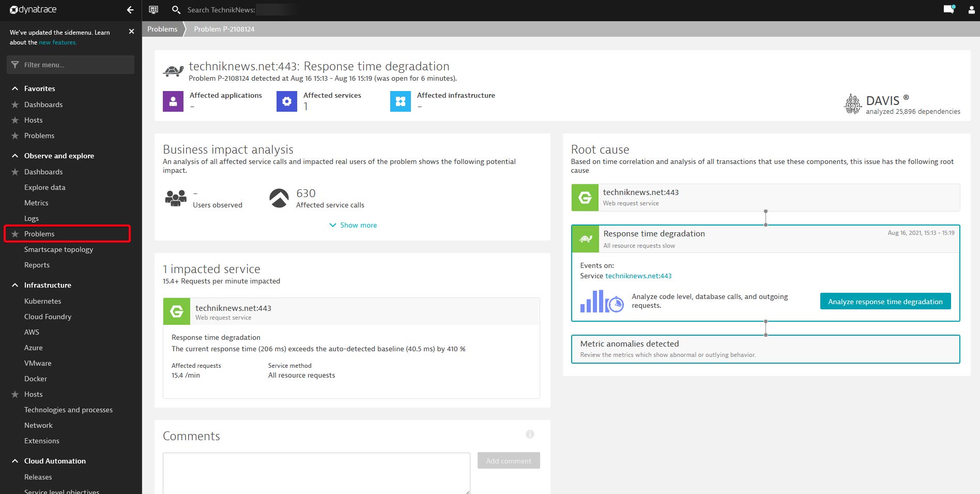The width and height of the screenshot is (980, 494).
Task: Click the 630 affected service calls value
Action: [306, 193]
